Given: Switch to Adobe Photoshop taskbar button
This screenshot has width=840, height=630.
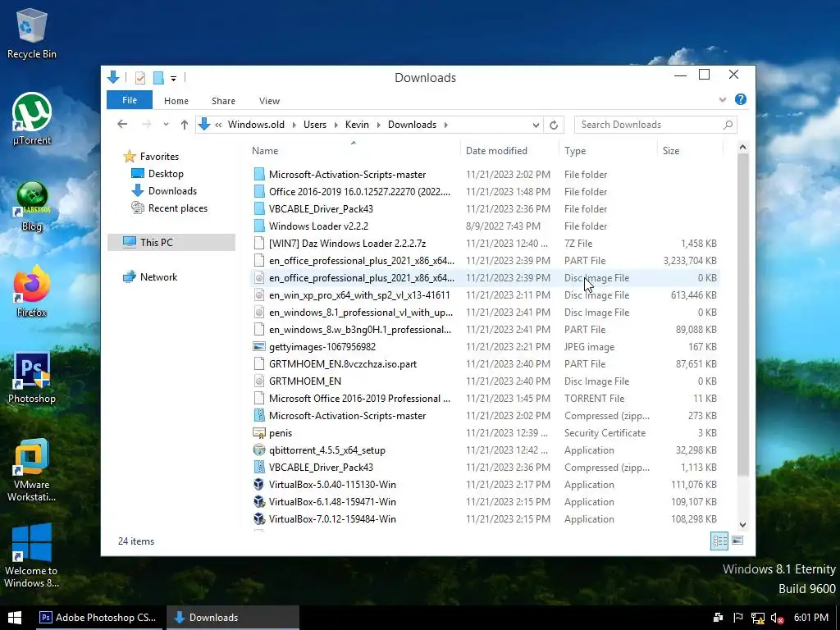Looking at the screenshot, I should (x=99, y=618).
